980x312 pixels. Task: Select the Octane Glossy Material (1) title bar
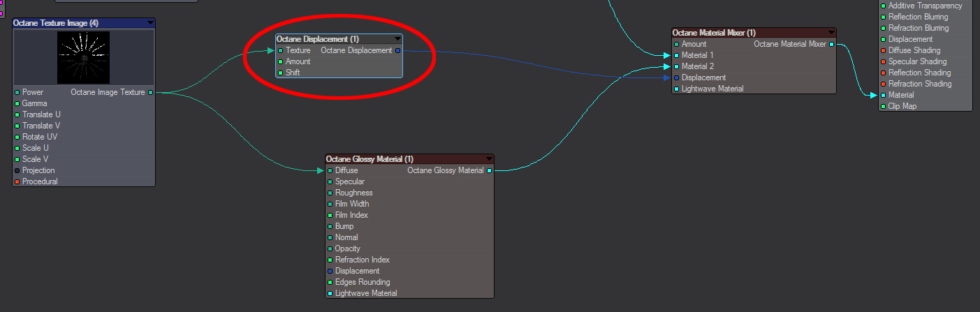[410, 159]
